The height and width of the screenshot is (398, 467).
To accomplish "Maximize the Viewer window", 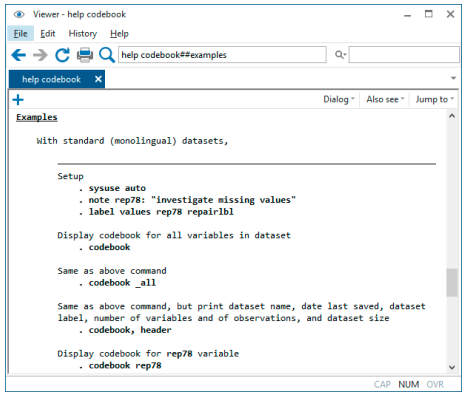I will pyautogui.click(x=429, y=14).
